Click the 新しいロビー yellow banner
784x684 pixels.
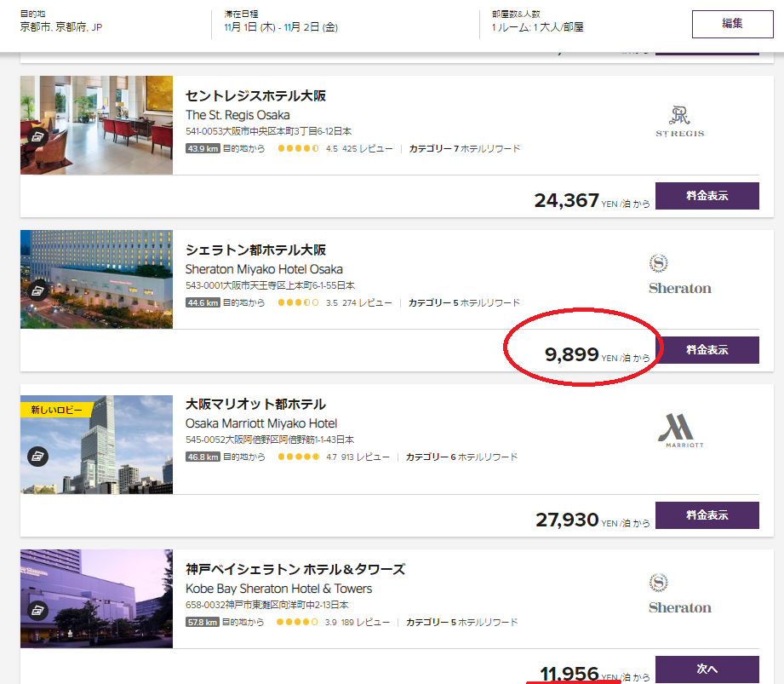pos(56,410)
